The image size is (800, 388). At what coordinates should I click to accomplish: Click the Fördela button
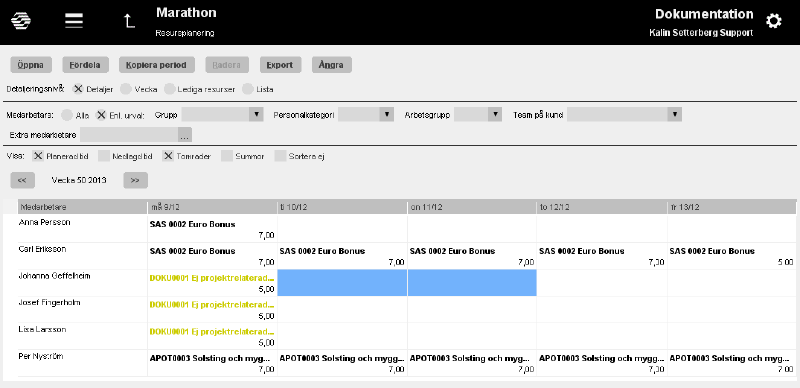pos(85,65)
